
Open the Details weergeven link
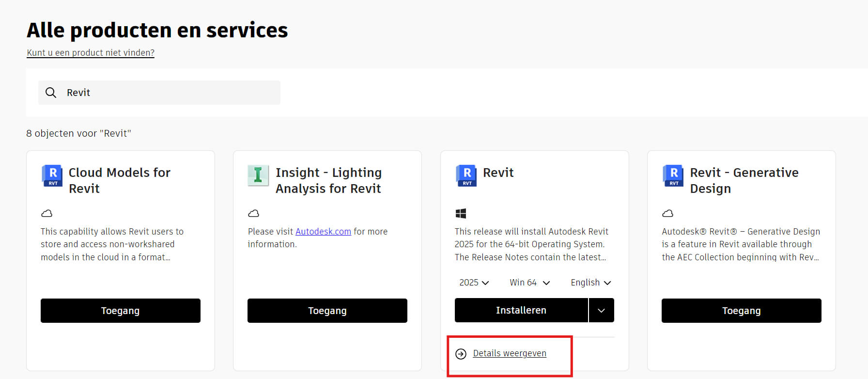coord(509,353)
